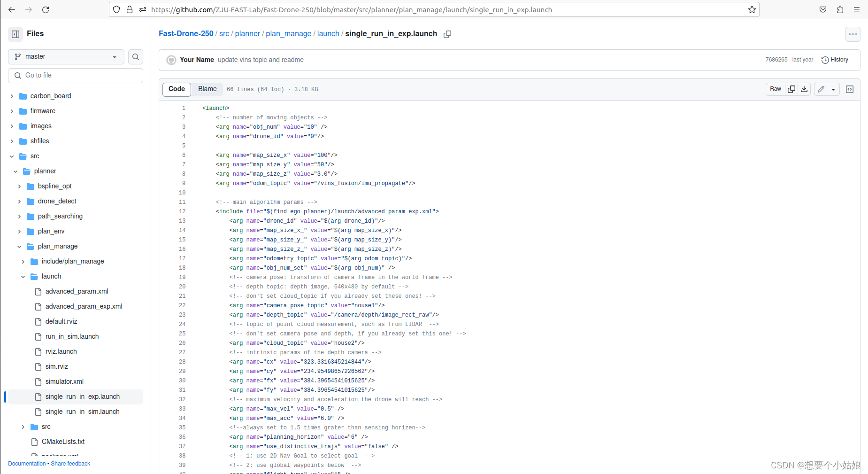Open CMakeLists.txt in the tree
Viewport: 868px width, 474px height.
[63, 442]
